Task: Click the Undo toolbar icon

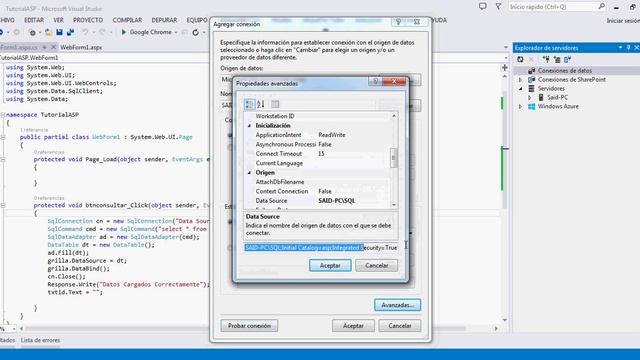Action: coord(85,32)
